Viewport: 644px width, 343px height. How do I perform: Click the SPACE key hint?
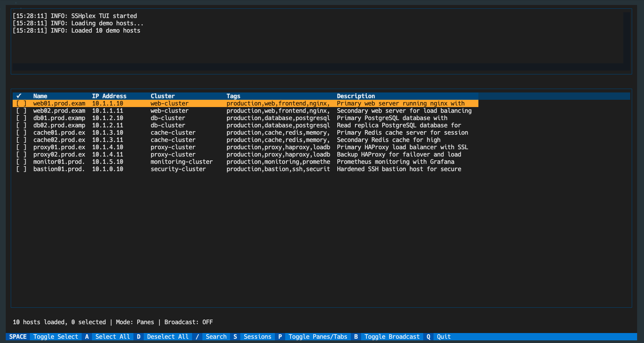(18, 337)
